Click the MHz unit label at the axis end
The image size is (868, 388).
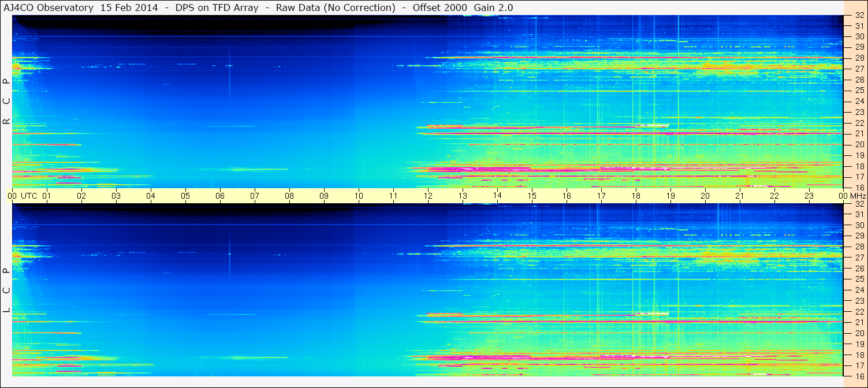point(857,196)
